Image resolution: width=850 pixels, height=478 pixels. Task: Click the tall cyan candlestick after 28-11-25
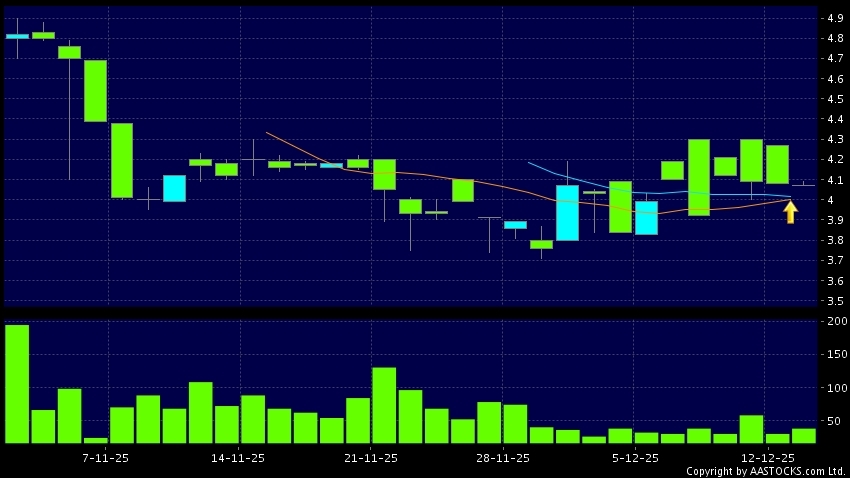(567, 212)
